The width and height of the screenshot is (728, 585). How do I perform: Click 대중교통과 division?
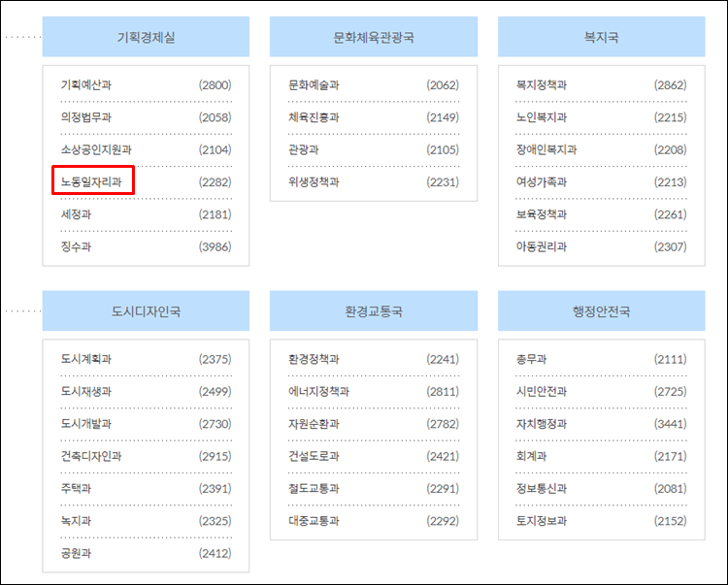[x=314, y=521]
